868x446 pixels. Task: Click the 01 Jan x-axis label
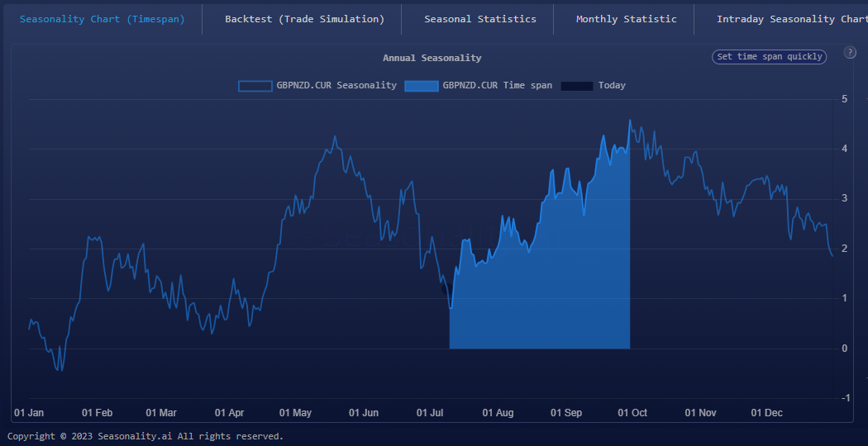[29, 412]
